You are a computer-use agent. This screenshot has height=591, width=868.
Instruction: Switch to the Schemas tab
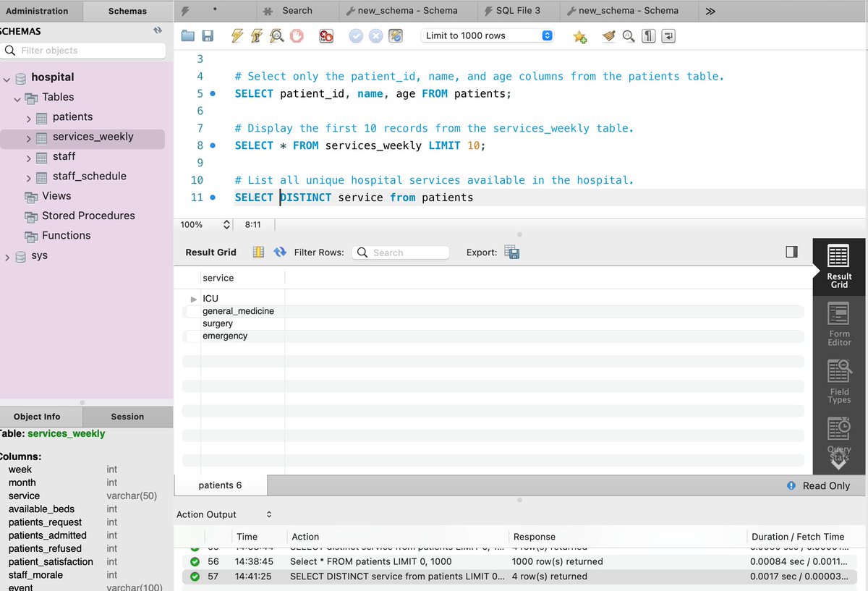pos(127,11)
